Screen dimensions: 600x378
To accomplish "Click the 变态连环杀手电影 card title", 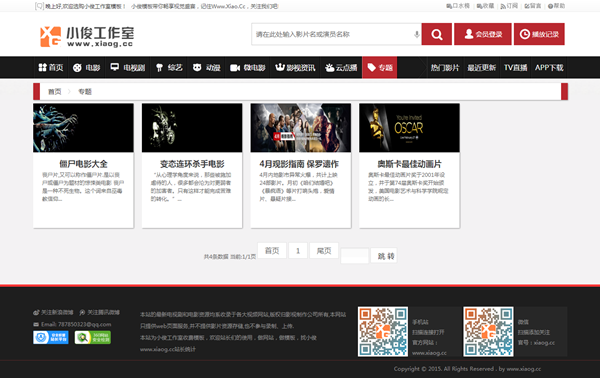I will coord(192,164).
